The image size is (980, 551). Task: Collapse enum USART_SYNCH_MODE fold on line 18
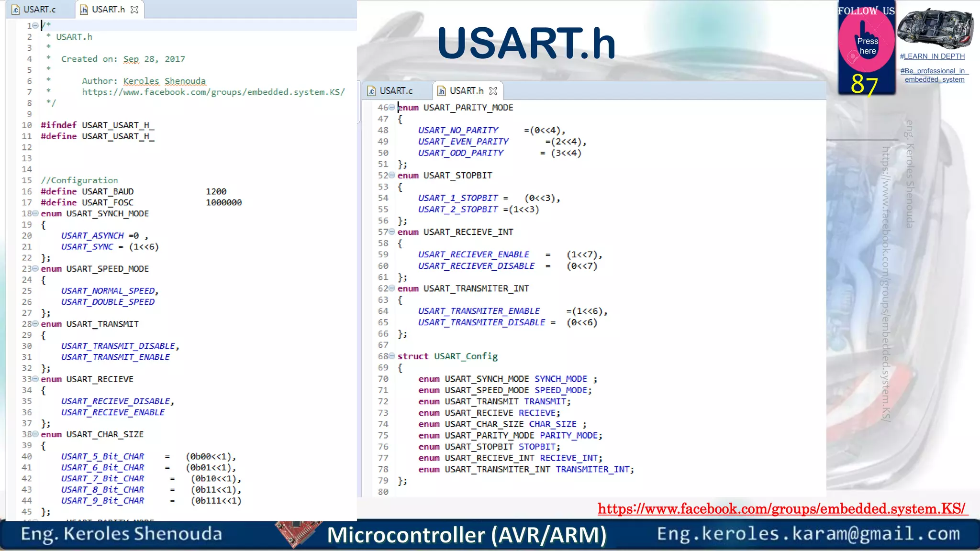[x=35, y=213]
